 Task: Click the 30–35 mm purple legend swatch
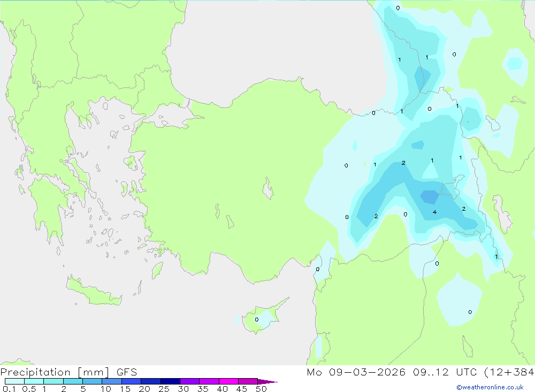click(x=190, y=381)
